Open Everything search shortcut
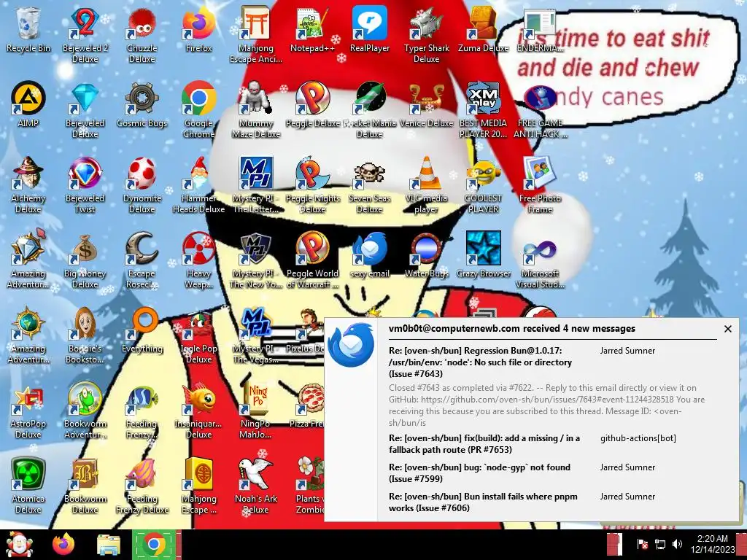The image size is (747, 560). pos(142,330)
